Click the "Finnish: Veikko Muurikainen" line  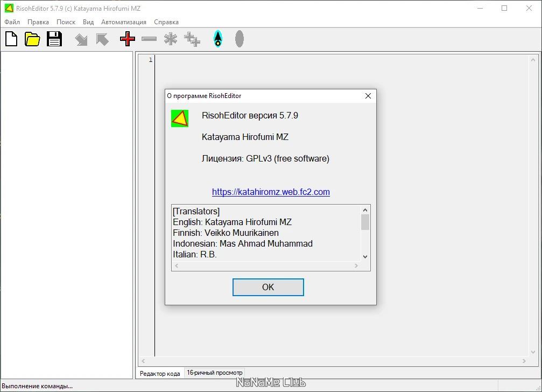pos(226,233)
